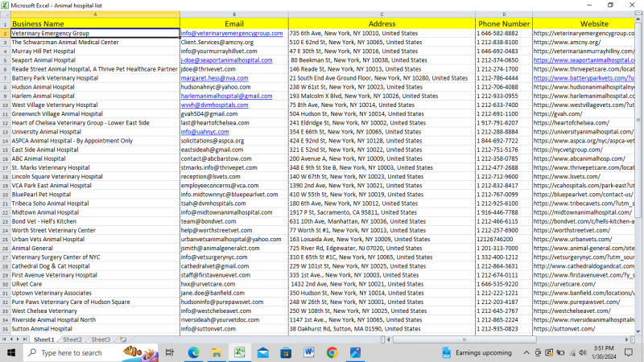Click the taskbar clock showing 3:51 PM
Screen dimensions: 644x362
pos(605,352)
